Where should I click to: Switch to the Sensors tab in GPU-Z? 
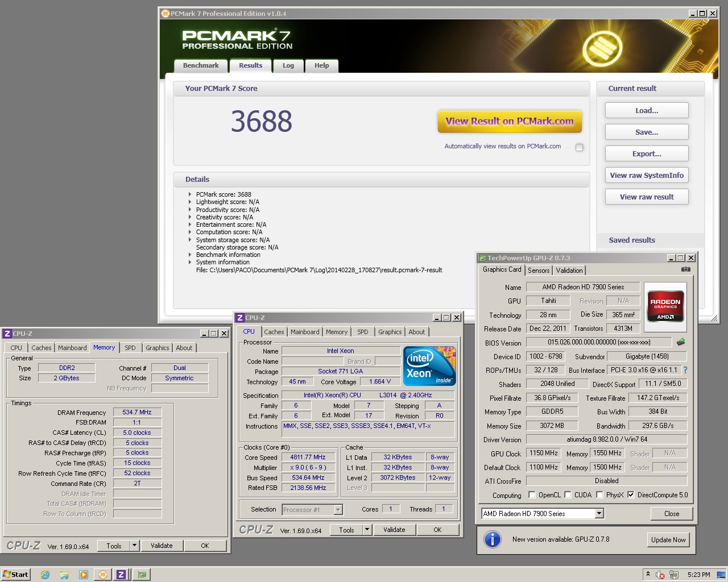[539, 271]
